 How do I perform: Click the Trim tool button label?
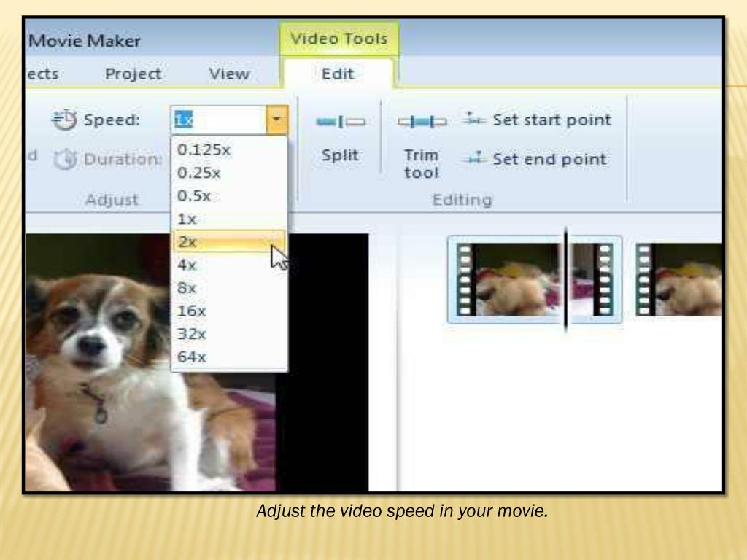421,164
